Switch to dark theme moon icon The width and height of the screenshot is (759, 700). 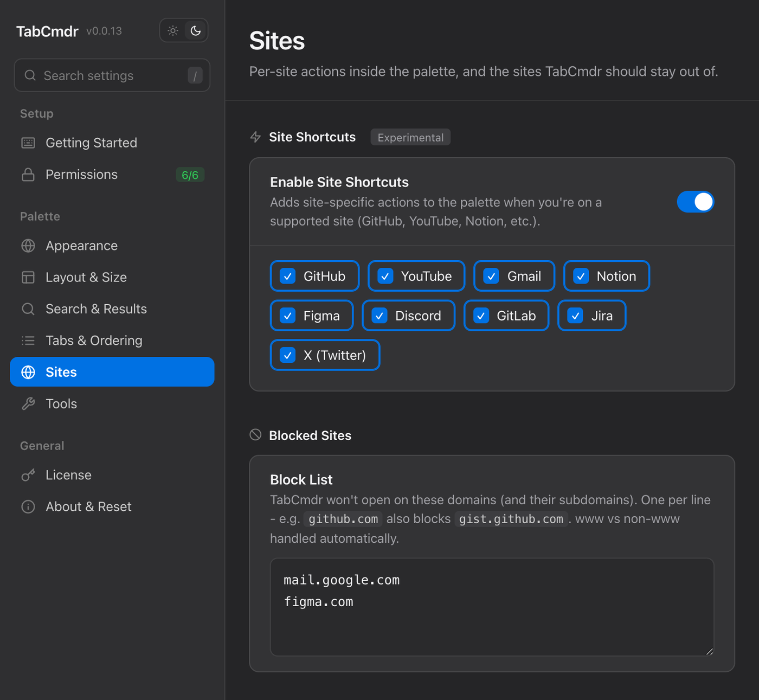coord(196,31)
